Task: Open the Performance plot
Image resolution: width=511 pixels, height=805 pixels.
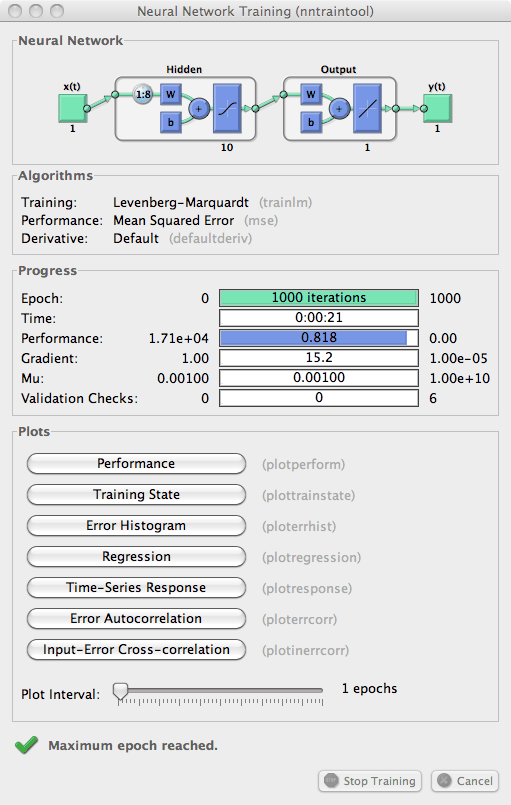Action: (136, 464)
